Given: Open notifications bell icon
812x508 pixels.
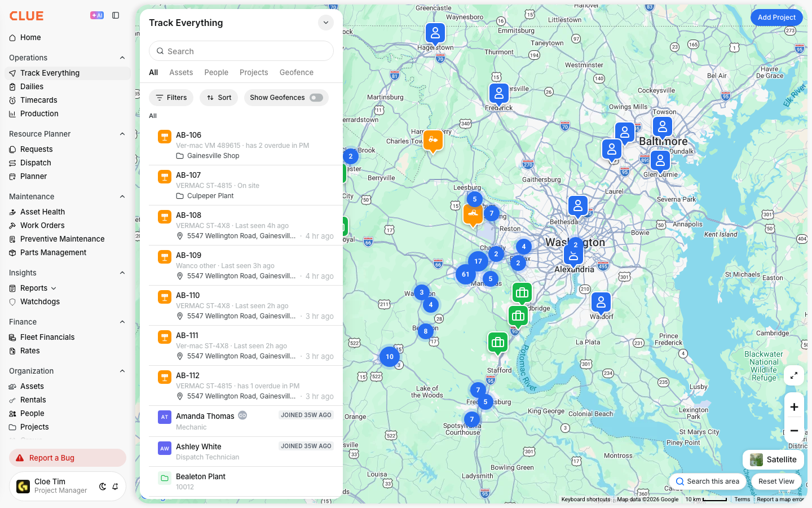Looking at the screenshot, I should (115, 487).
